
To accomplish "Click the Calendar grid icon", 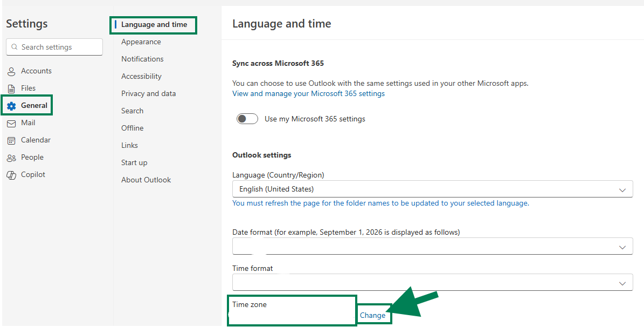I will (x=11, y=141).
